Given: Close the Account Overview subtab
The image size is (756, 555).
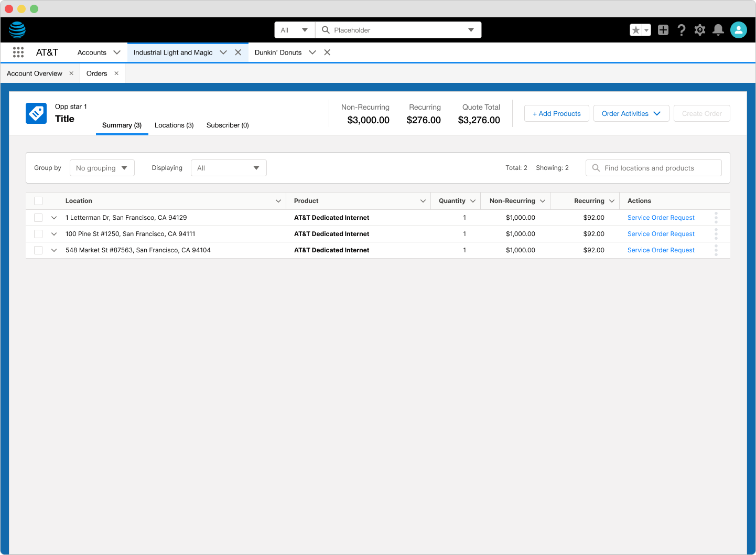Looking at the screenshot, I should tap(71, 73).
